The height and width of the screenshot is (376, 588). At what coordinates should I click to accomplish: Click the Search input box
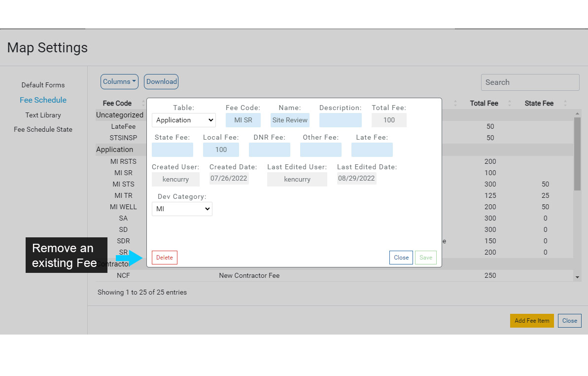pos(530,82)
